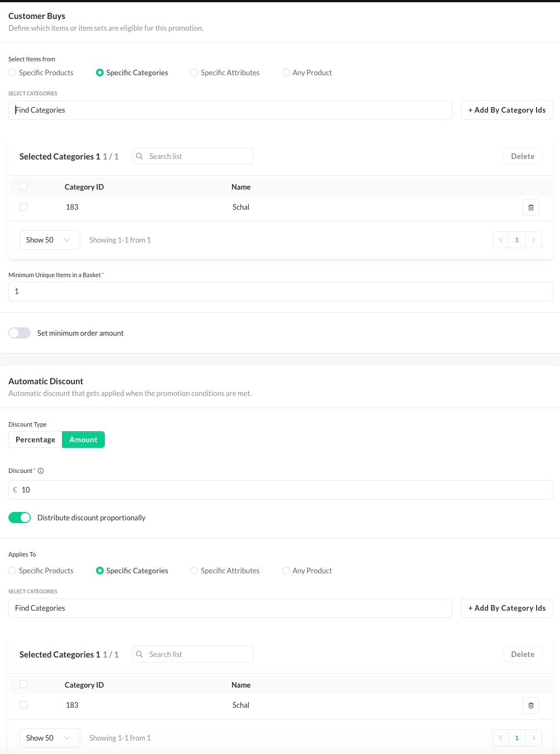Click Add By Category Ids in Customer Buys
This screenshot has width=560, height=754.
506,110
